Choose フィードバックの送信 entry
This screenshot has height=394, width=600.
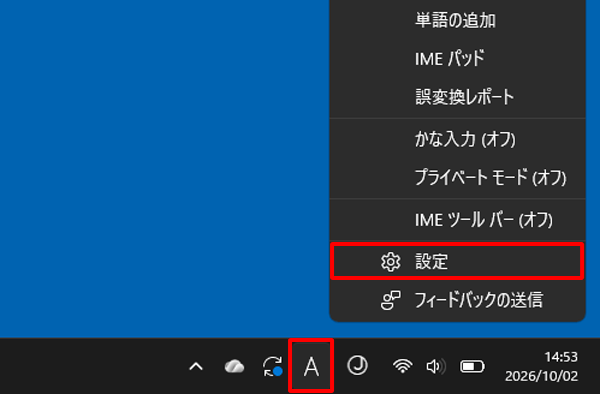coord(457,300)
